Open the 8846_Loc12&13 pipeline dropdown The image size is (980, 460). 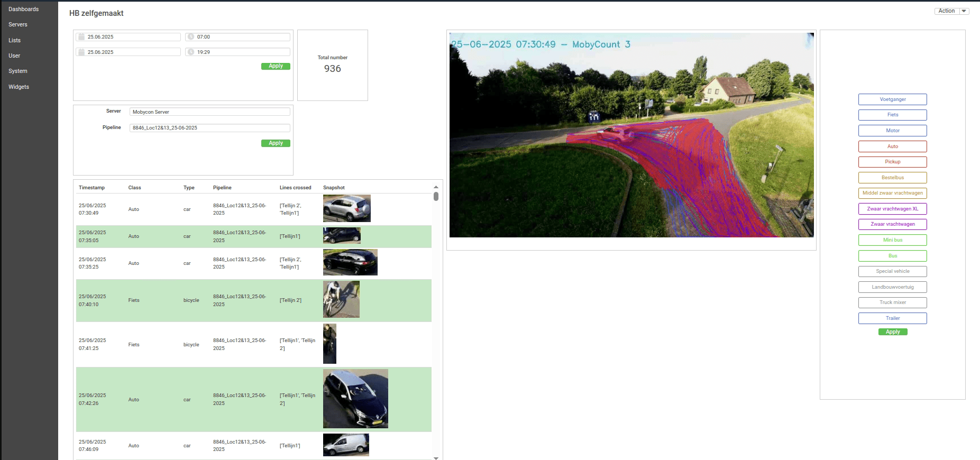[x=210, y=128]
